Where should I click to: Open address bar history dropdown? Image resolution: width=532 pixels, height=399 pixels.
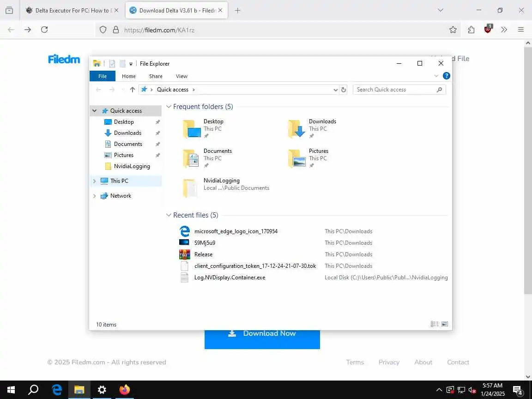(335, 90)
